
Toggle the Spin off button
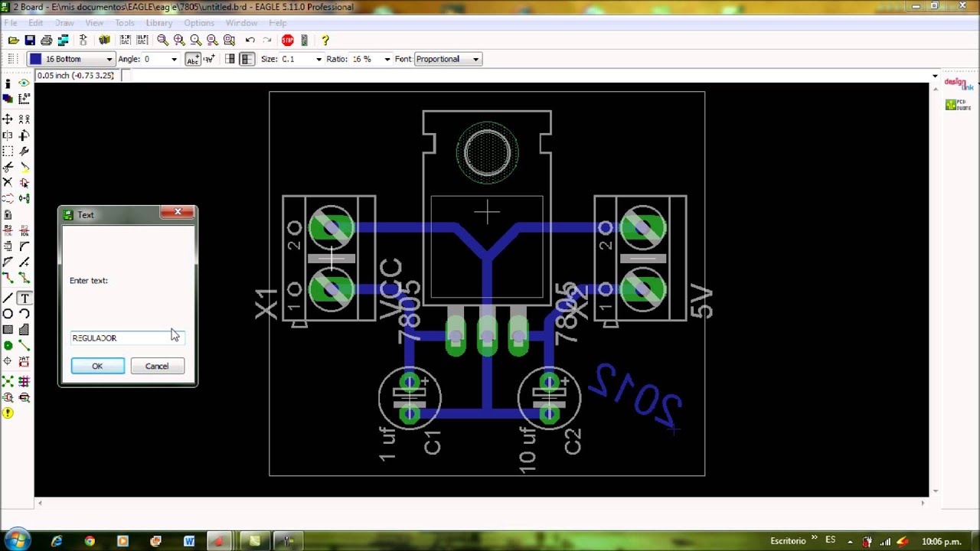click(x=192, y=59)
